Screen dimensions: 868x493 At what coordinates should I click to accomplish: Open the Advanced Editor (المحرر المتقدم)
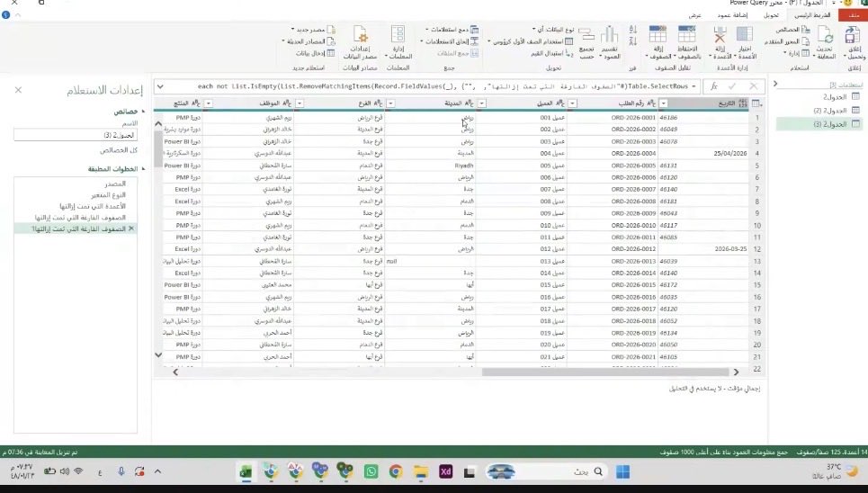[787, 41]
